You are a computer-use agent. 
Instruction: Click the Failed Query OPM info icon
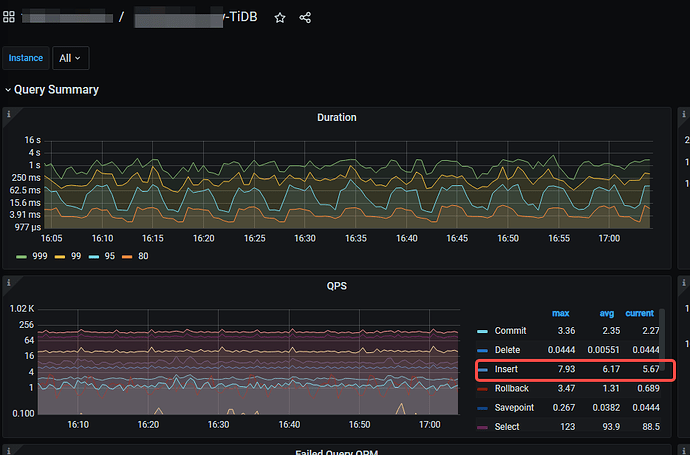9,450
